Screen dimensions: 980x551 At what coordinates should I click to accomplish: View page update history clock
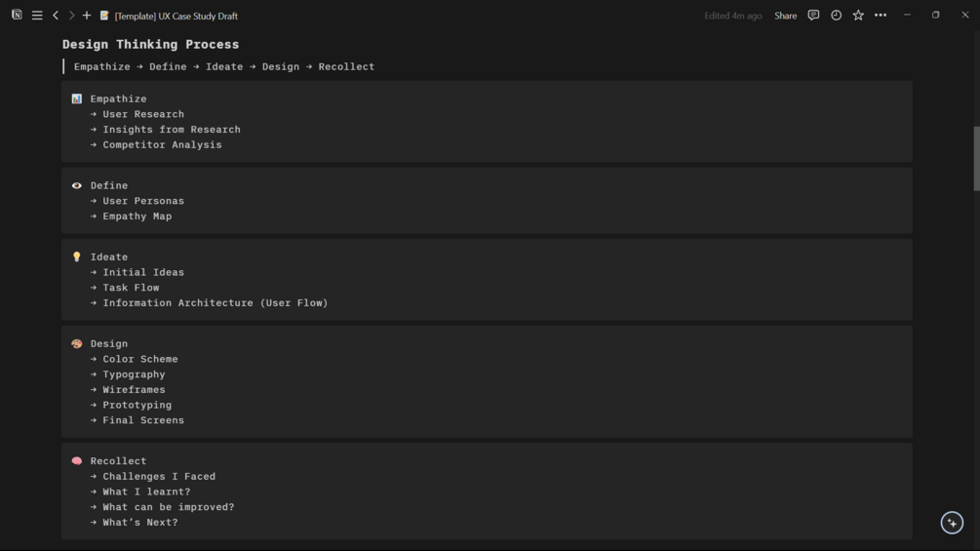pos(836,16)
